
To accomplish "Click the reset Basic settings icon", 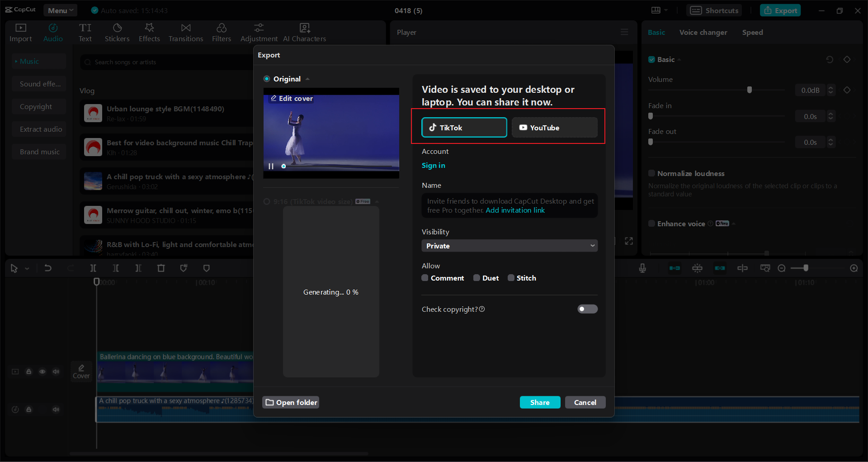I will pyautogui.click(x=830, y=59).
